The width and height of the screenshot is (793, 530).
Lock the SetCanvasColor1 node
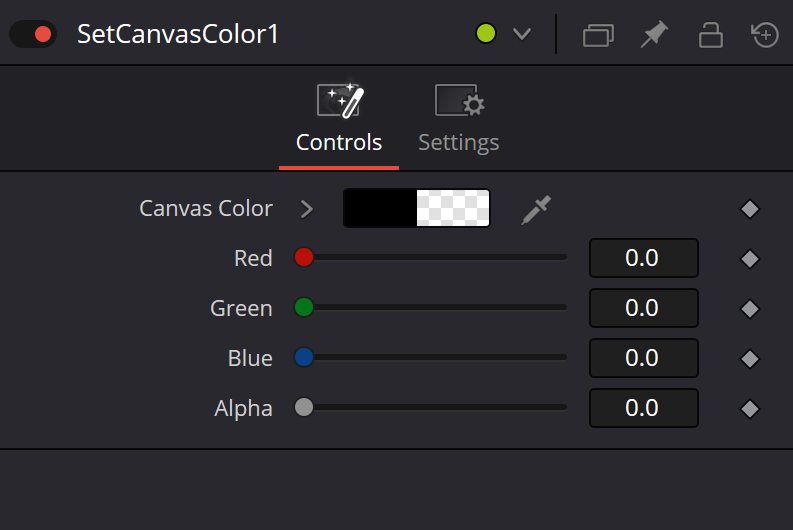click(x=711, y=35)
